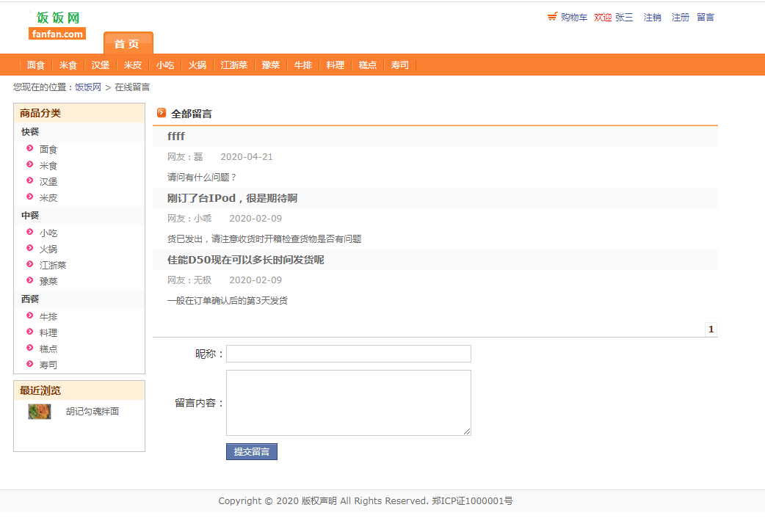Go to page 1 of messages
The width and height of the screenshot is (765, 532).
pyautogui.click(x=711, y=329)
